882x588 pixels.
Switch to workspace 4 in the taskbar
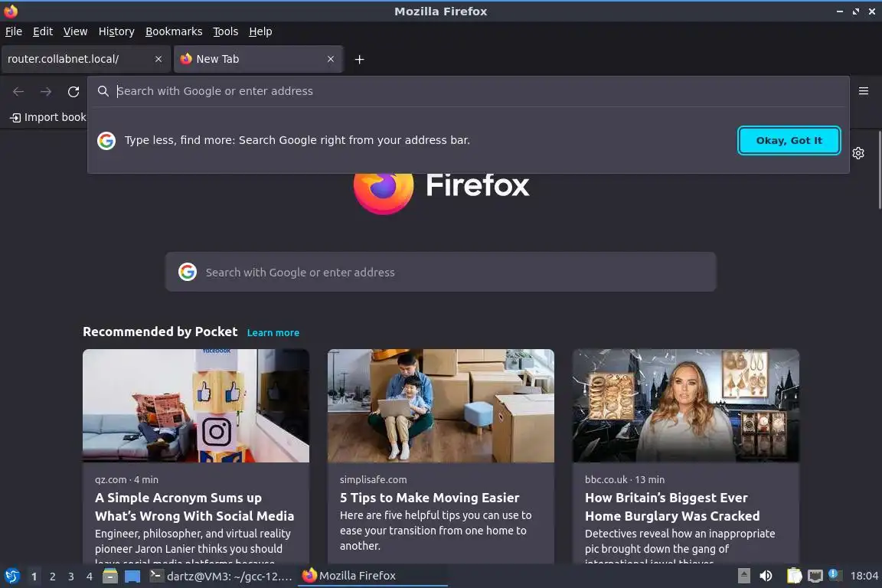point(89,577)
